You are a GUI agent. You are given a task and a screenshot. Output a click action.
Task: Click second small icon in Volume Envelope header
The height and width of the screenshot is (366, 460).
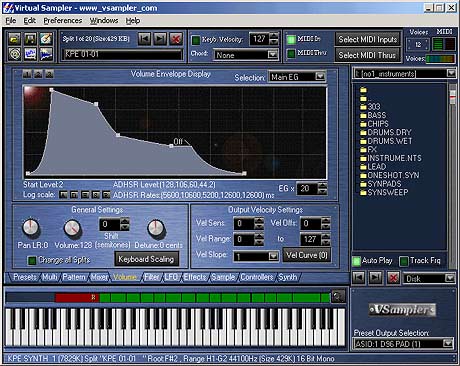click(x=38, y=74)
